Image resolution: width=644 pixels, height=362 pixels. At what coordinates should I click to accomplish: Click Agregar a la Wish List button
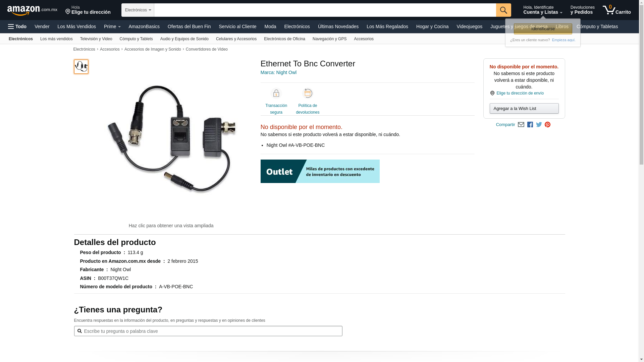(524, 108)
